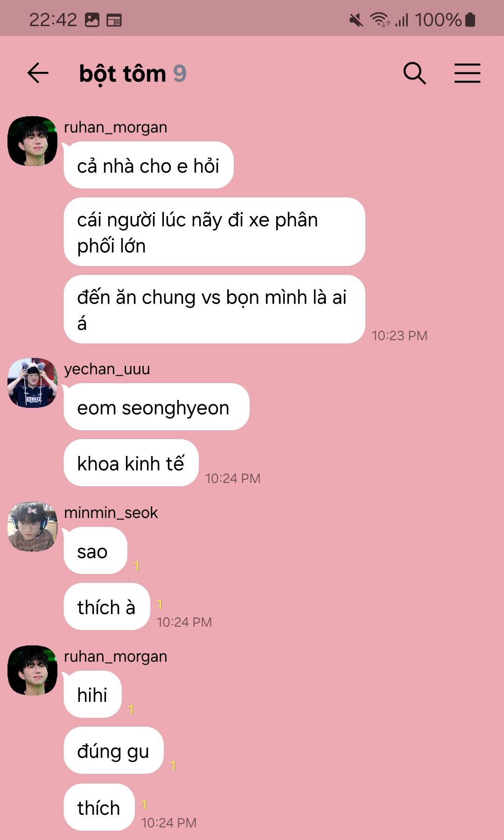The height and width of the screenshot is (840, 504).
Task: Open search with magnifier icon
Action: pyautogui.click(x=414, y=73)
